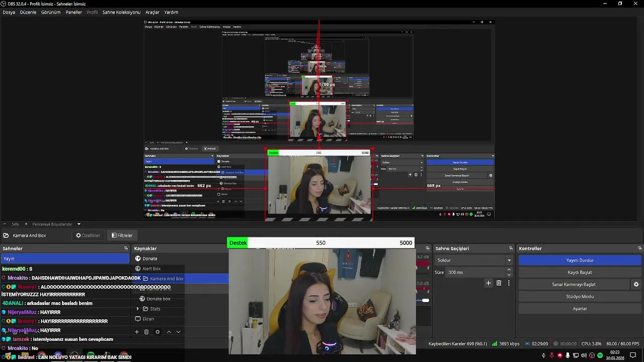
Task: Click the Alert Box browser source icon
Action: (x=138, y=268)
